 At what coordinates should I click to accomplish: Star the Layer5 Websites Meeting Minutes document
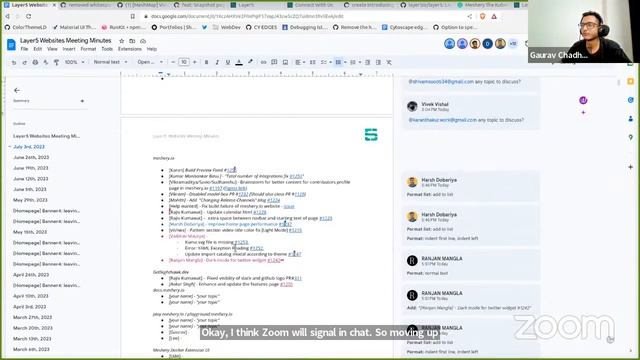(121, 41)
